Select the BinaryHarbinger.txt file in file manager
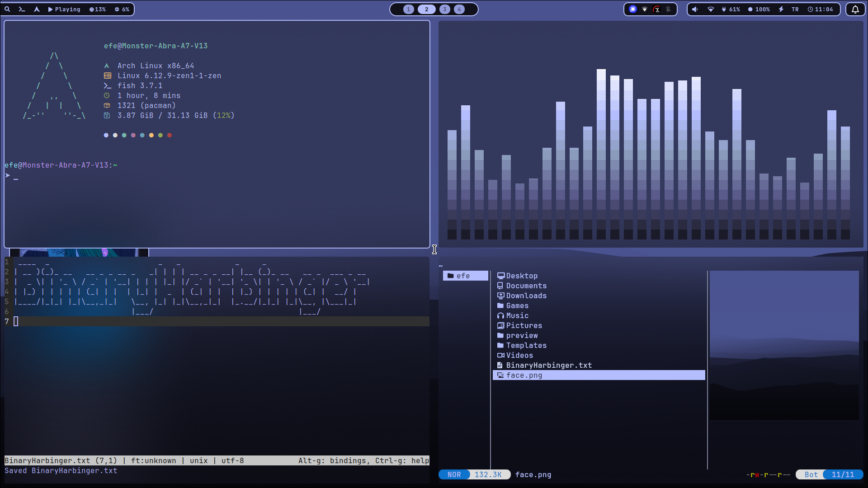The width and height of the screenshot is (868, 488). [x=544, y=365]
